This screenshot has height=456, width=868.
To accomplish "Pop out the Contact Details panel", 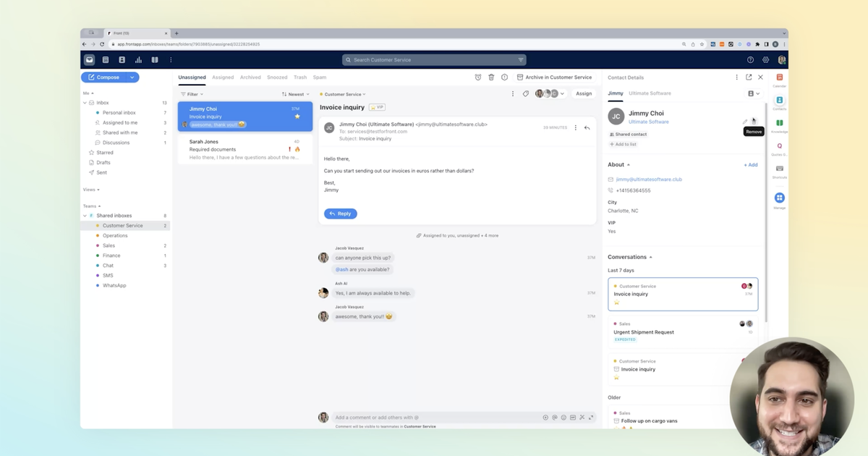I will (x=749, y=77).
